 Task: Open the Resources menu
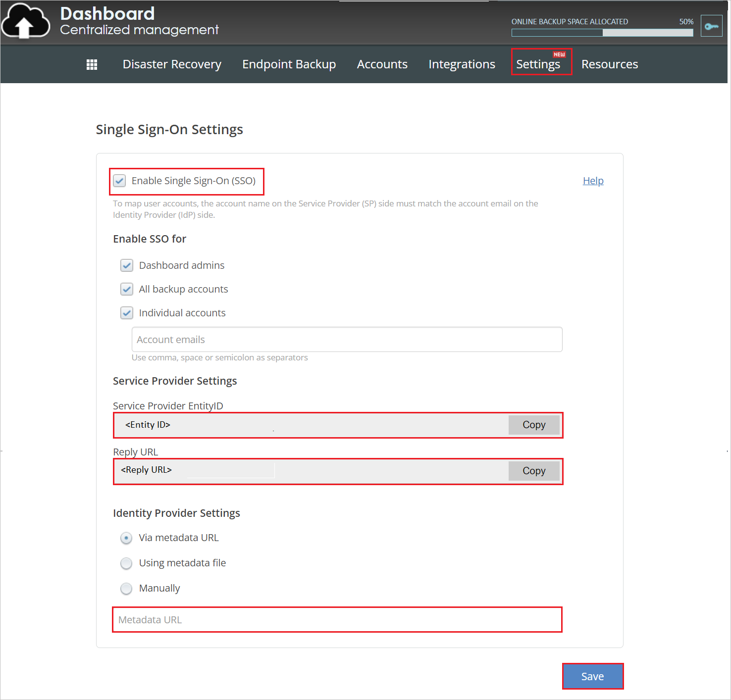610,64
